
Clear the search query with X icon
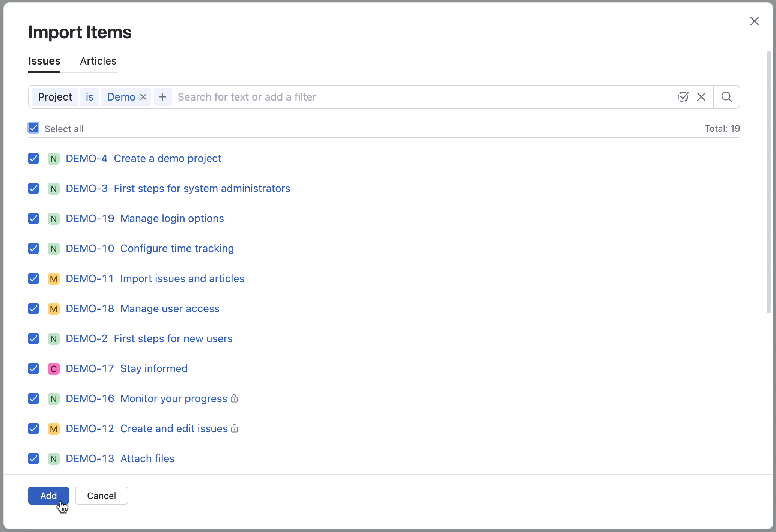701,97
